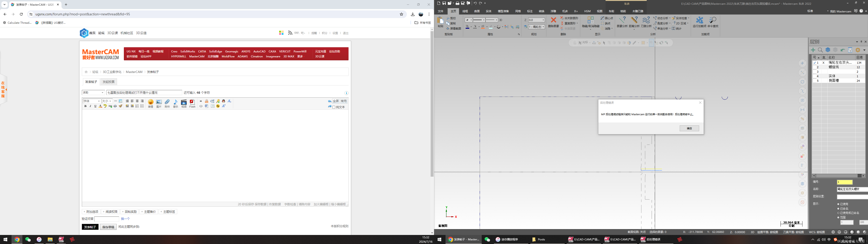Click the Delete Entities (删除图素) red X icon
The width and height of the screenshot is (868, 244).
[x=553, y=20]
